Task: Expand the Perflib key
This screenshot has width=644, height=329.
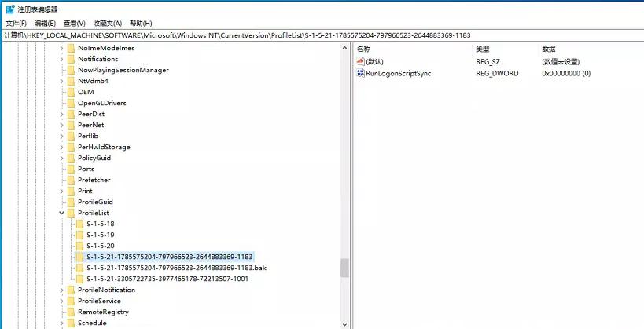Action: coord(61,136)
